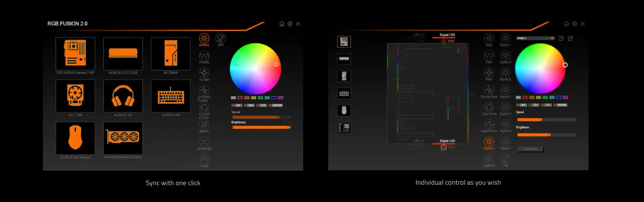
Task: Select mouse icon in individual control sidebar
Action: pos(344,111)
